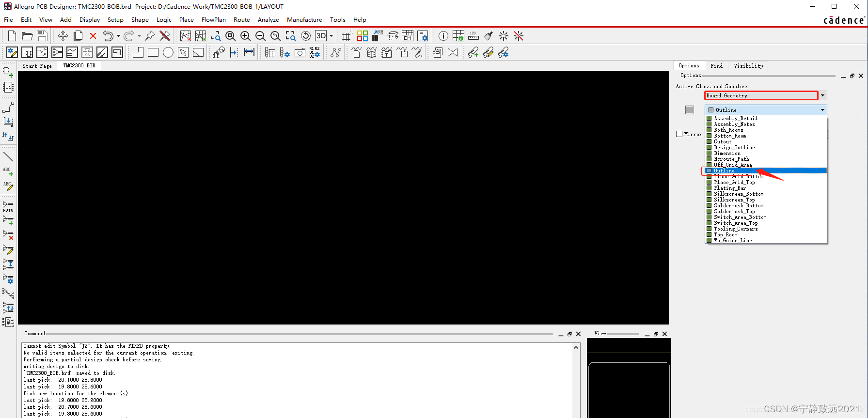Switch to the Visibility tab
Screen dimensions: 868x418
[x=748, y=66]
